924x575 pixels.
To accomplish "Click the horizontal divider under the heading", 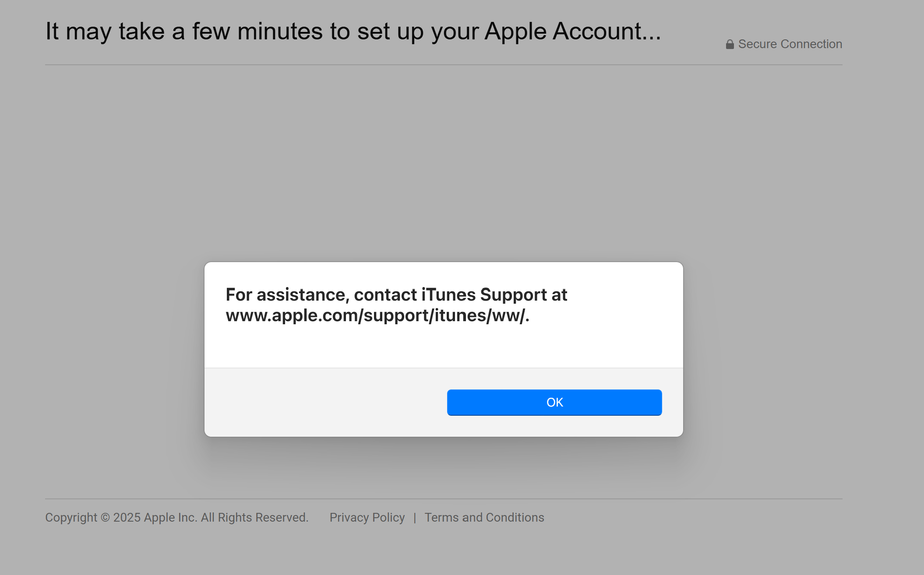I will (x=443, y=65).
